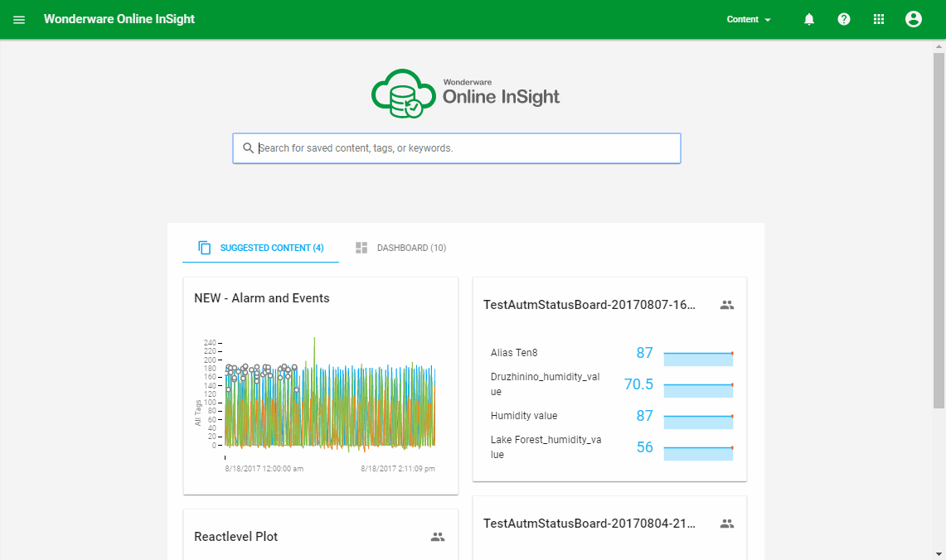Expand the Content dropdown
The image size is (946, 560).
[749, 19]
